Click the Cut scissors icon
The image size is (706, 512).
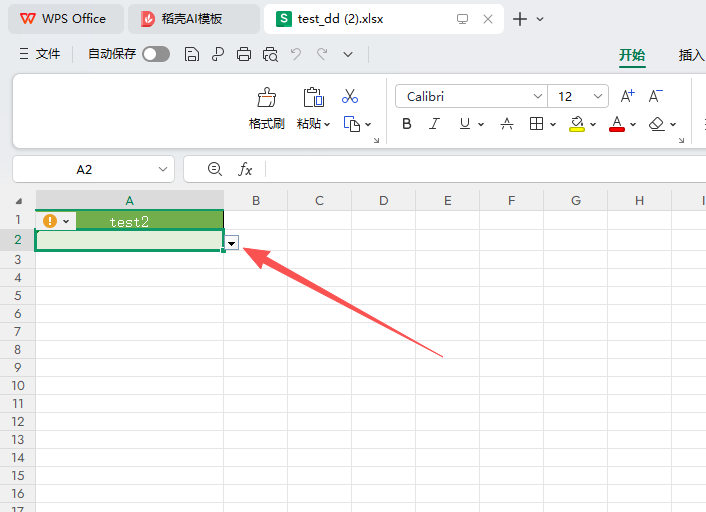click(350, 96)
